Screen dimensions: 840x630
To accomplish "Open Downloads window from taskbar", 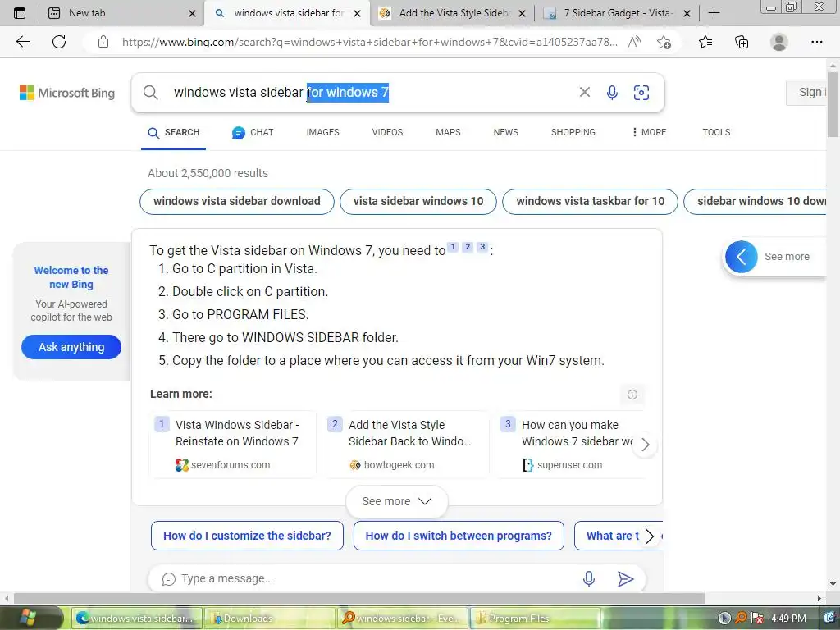I will 269,619.
